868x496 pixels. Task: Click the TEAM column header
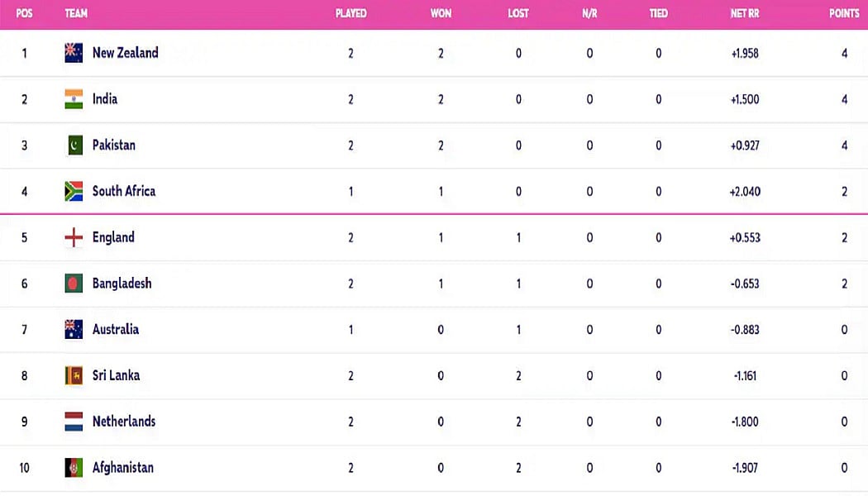coord(76,13)
